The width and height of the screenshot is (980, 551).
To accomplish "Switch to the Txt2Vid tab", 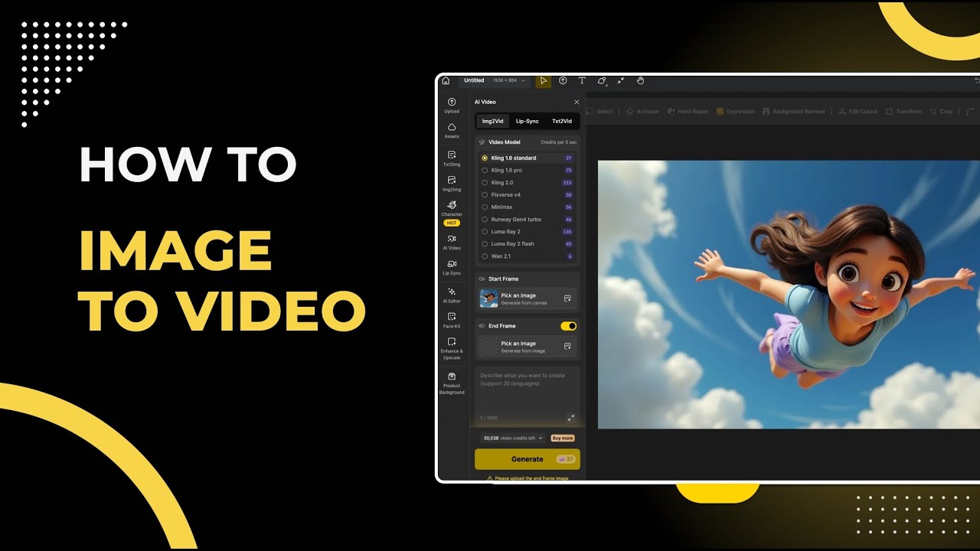I will pos(562,122).
